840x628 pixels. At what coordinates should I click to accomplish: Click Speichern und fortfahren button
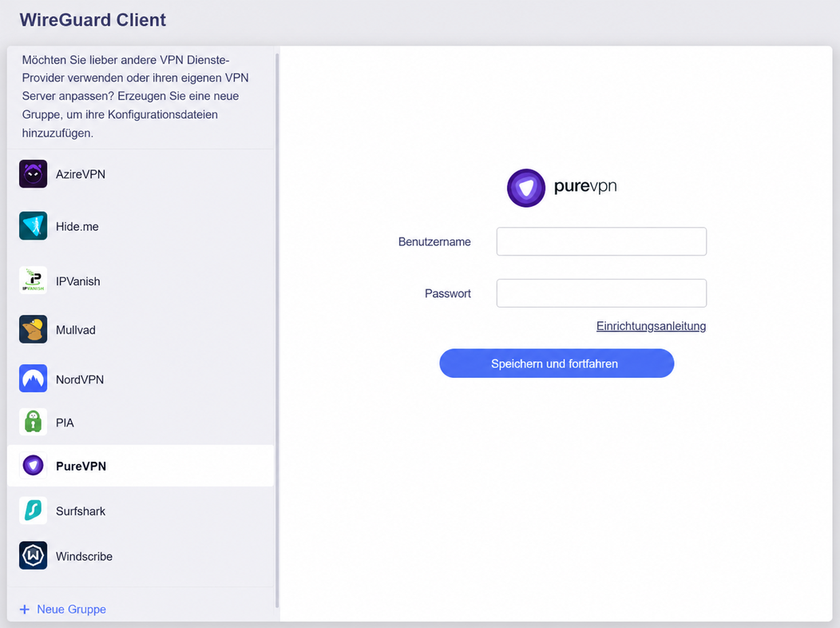click(x=557, y=364)
